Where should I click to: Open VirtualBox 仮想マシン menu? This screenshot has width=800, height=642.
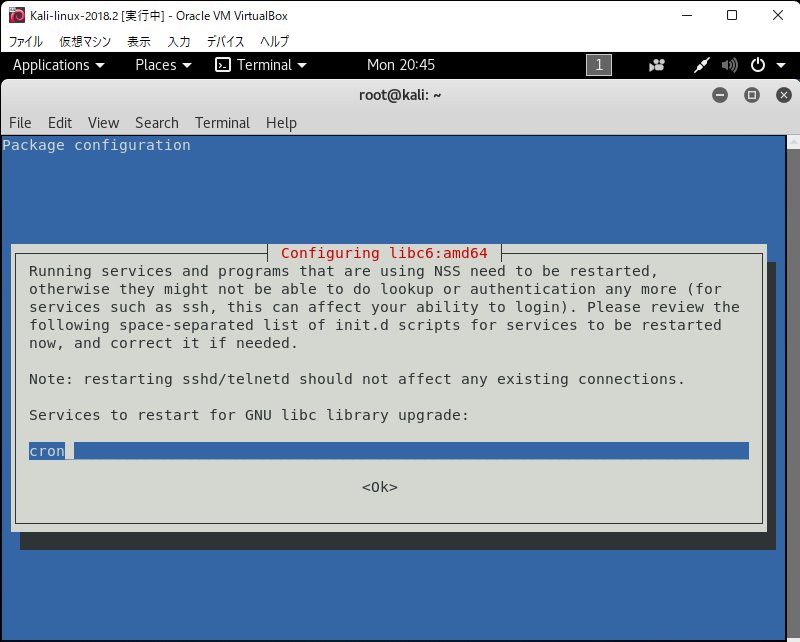[85, 41]
